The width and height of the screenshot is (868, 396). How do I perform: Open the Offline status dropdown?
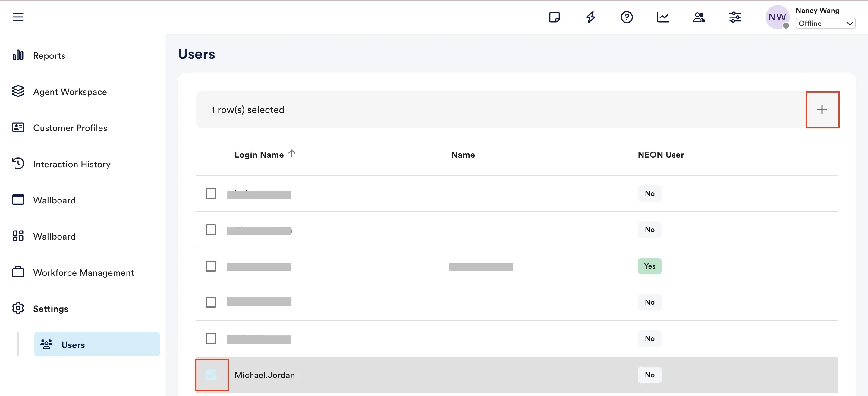pos(825,23)
